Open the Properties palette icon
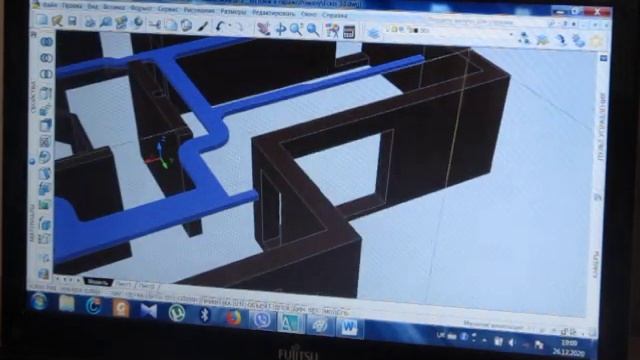Image resolution: width=640 pixels, height=360 pixels. point(332,31)
